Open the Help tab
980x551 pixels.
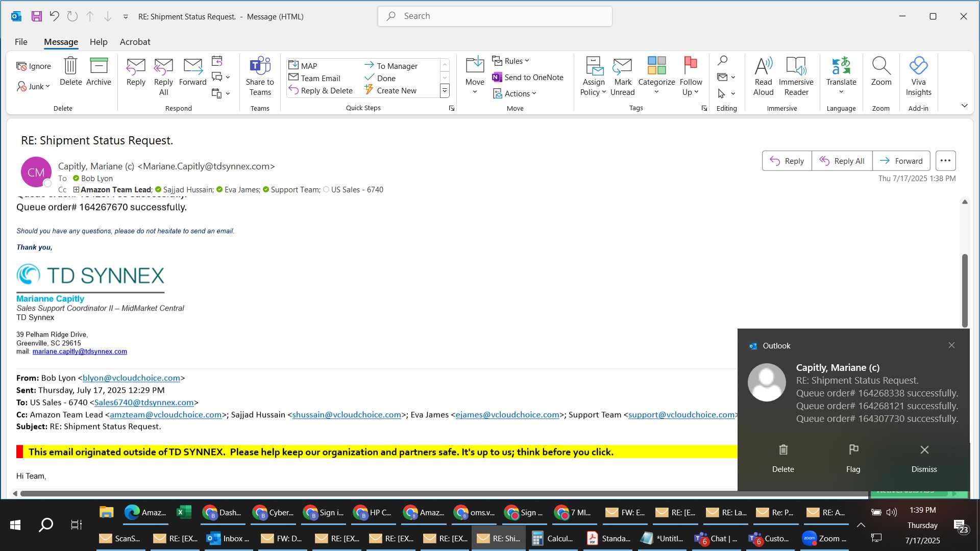99,42
